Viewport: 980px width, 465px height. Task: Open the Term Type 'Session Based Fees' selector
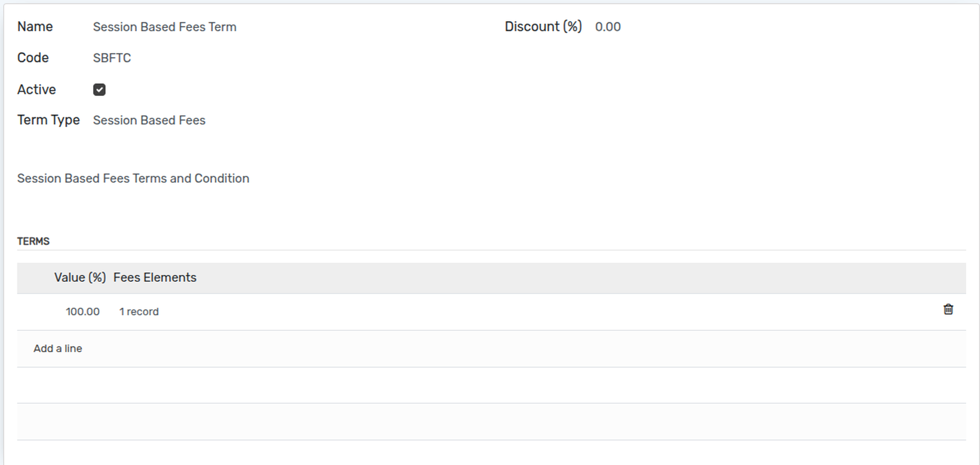point(149,120)
